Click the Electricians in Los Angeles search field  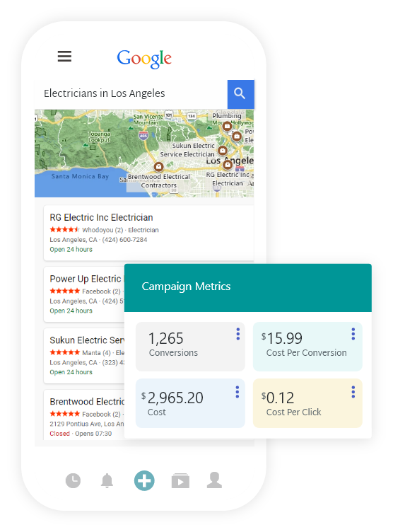(131, 94)
